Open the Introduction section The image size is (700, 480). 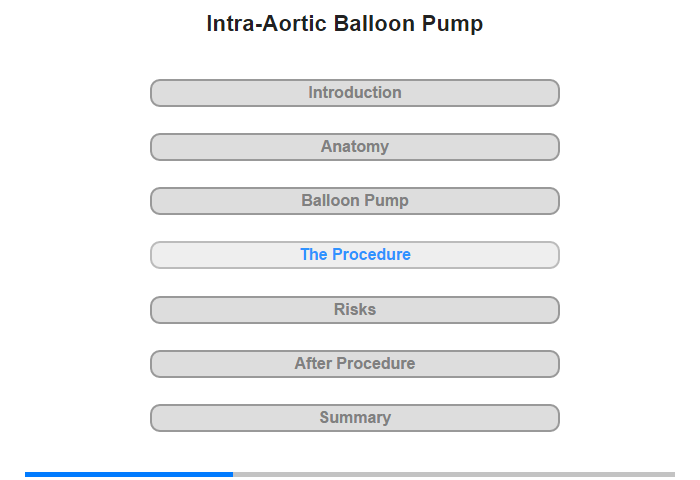coord(354,93)
